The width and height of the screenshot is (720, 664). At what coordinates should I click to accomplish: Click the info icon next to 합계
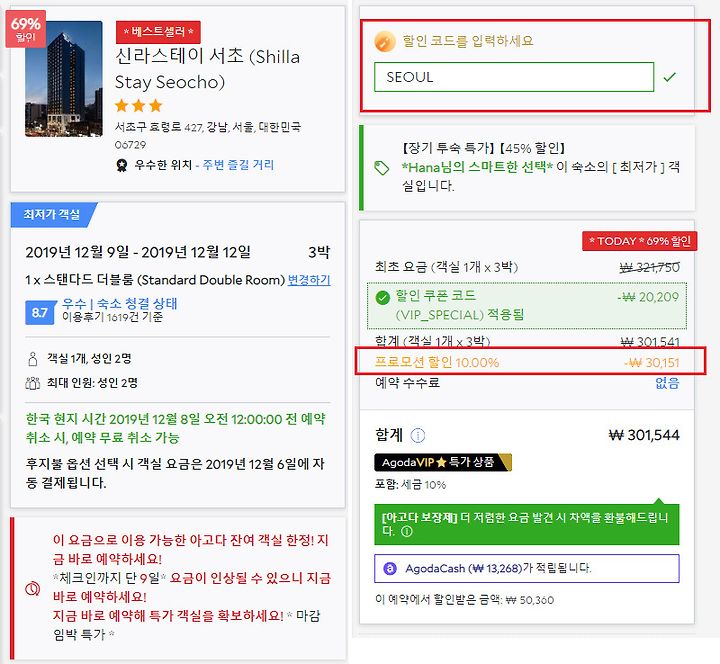[x=417, y=435]
